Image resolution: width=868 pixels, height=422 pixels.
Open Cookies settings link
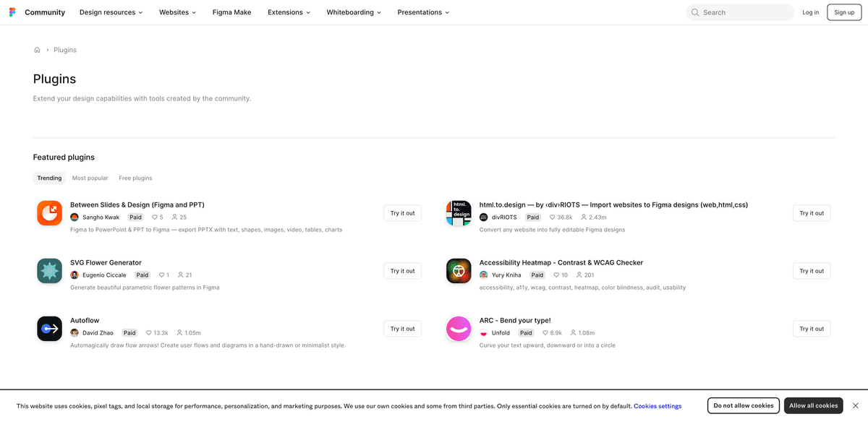[658, 406]
